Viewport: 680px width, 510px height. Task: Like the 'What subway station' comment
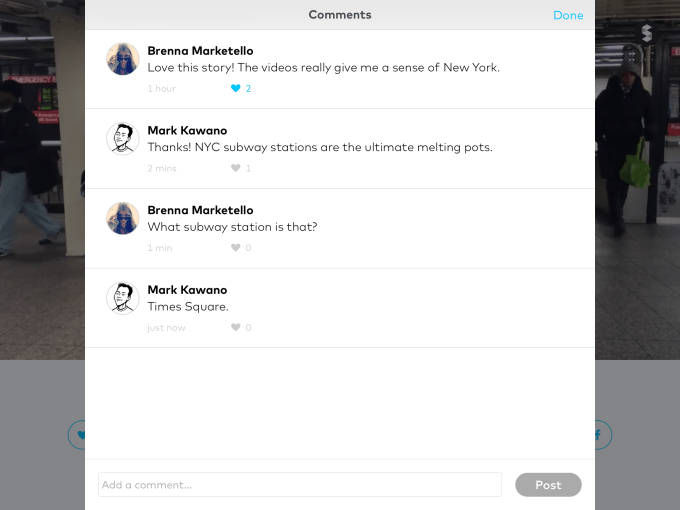[236, 248]
